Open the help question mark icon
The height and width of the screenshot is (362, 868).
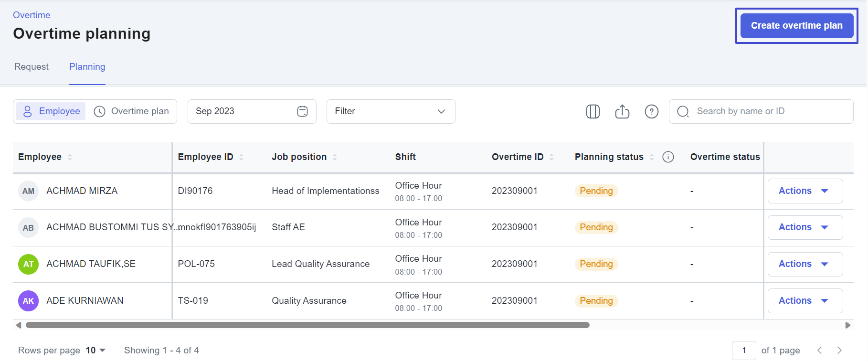651,111
